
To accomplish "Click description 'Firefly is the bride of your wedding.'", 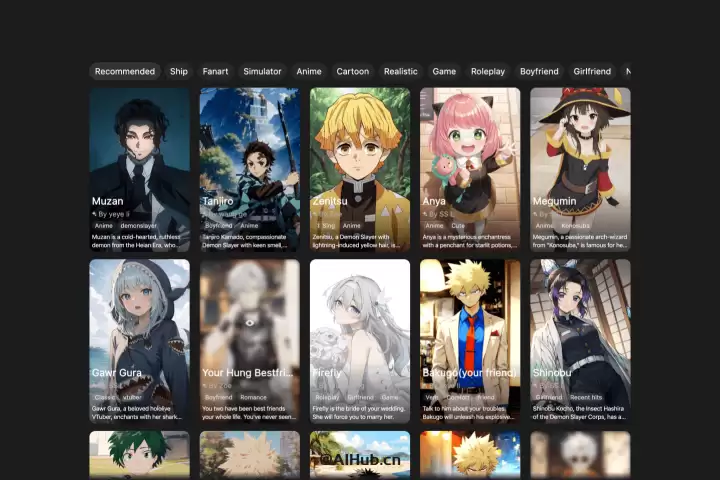I will pyautogui.click(x=359, y=408).
